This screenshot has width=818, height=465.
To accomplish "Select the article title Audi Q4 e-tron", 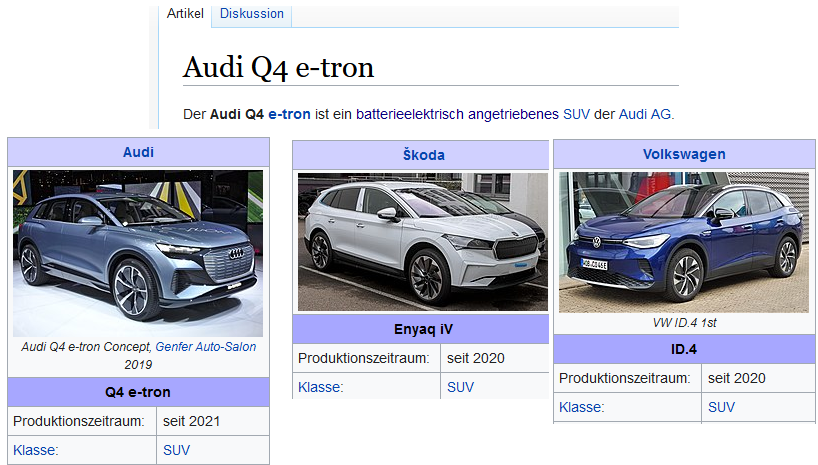I will click(x=278, y=68).
